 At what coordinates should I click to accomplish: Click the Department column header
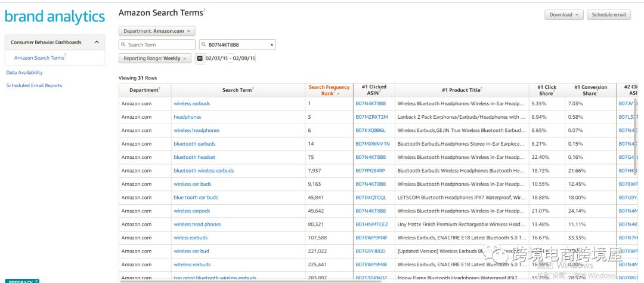click(144, 90)
